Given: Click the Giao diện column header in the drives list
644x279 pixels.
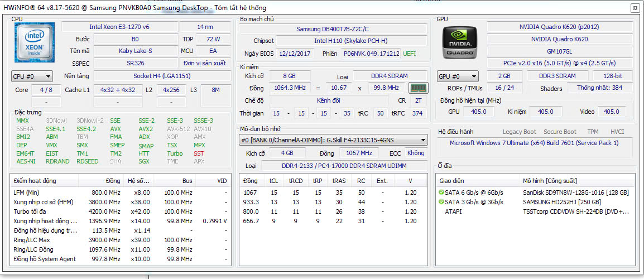Looking at the screenshot, I should pyautogui.click(x=478, y=181).
